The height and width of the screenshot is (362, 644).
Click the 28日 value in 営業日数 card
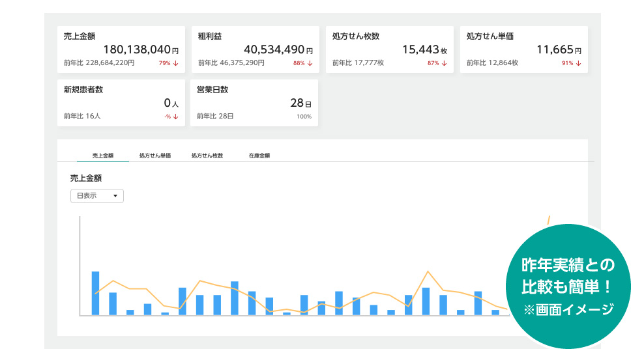point(300,103)
